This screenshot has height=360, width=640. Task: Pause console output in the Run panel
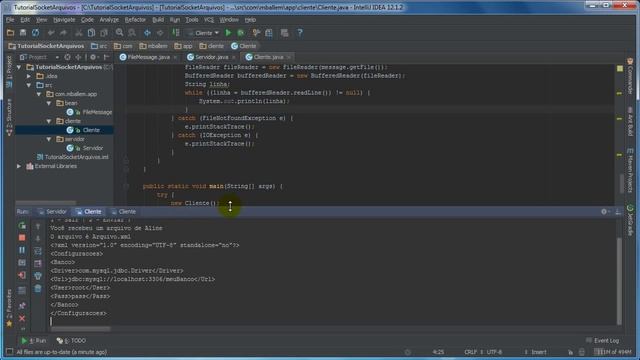pyautogui.click(x=22, y=250)
